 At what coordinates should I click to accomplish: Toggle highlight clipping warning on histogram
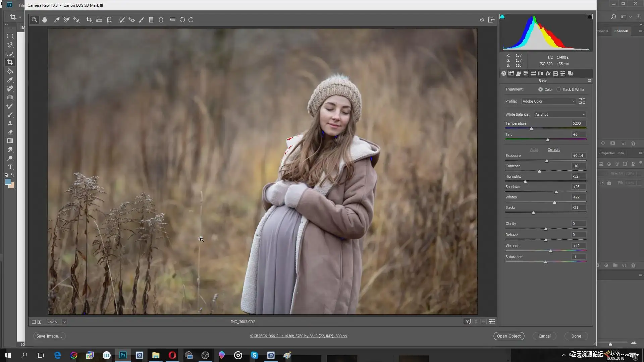589,17
